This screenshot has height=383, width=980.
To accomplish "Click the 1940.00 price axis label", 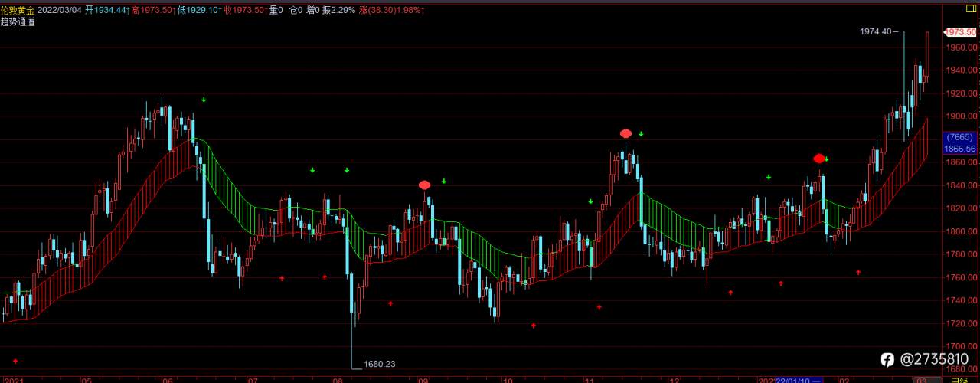I will pyautogui.click(x=962, y=70).
